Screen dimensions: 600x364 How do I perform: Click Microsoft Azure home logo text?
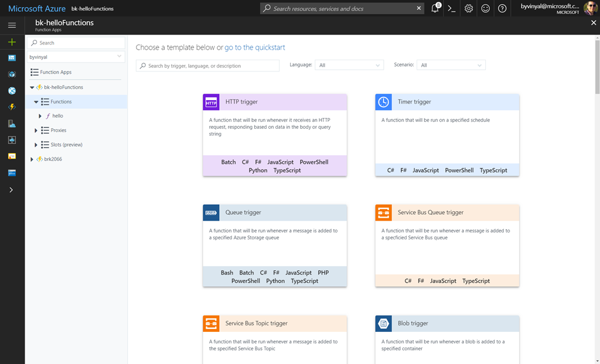pyautogui.click(x=37, y=8)
